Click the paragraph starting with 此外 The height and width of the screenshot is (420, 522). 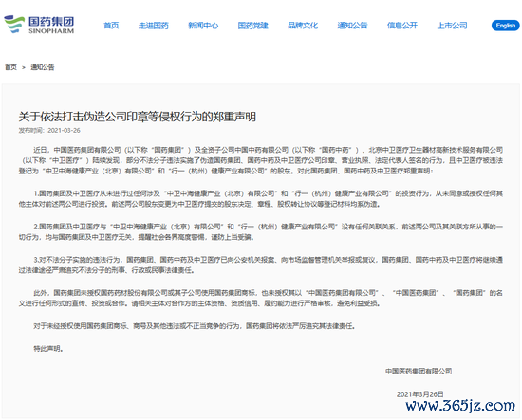tap(261, 298)
